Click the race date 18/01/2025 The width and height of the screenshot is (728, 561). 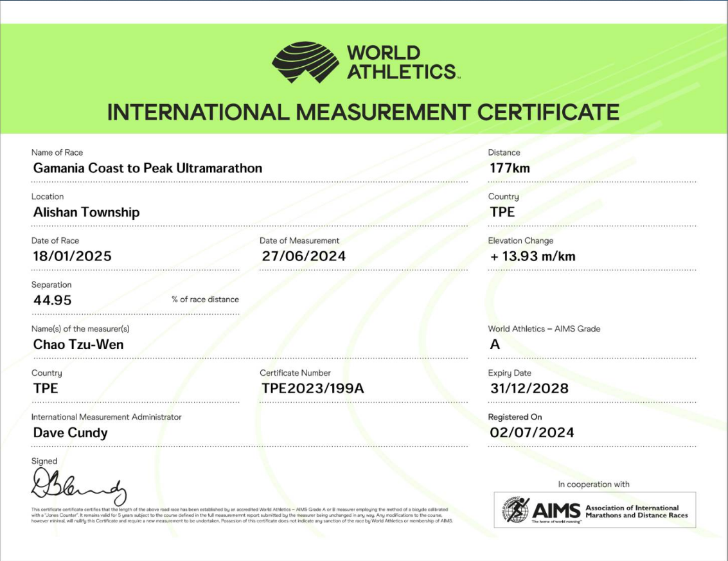click(x=72, y=256)
